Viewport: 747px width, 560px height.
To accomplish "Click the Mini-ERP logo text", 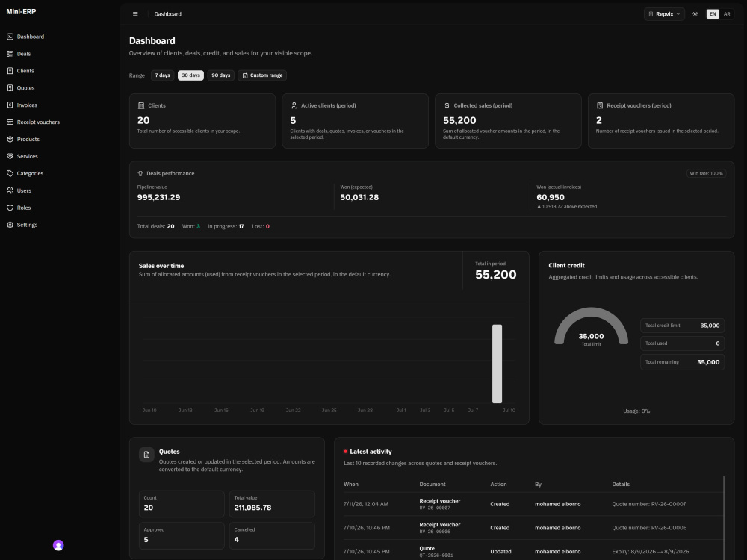I will coord(21,11).
